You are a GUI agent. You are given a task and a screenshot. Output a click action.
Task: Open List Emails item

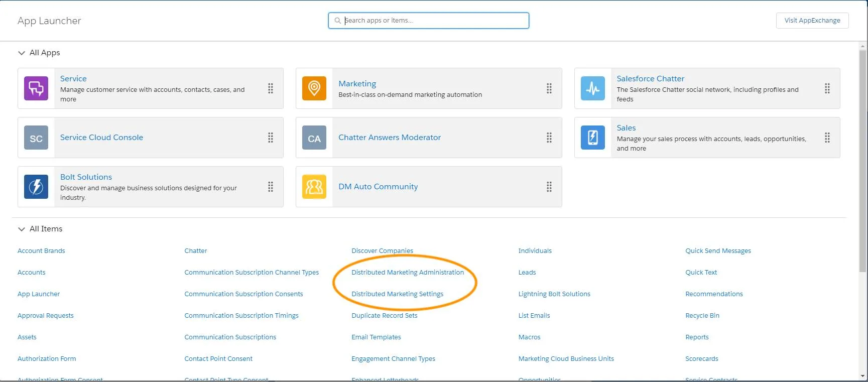click(x=534, y=316)
